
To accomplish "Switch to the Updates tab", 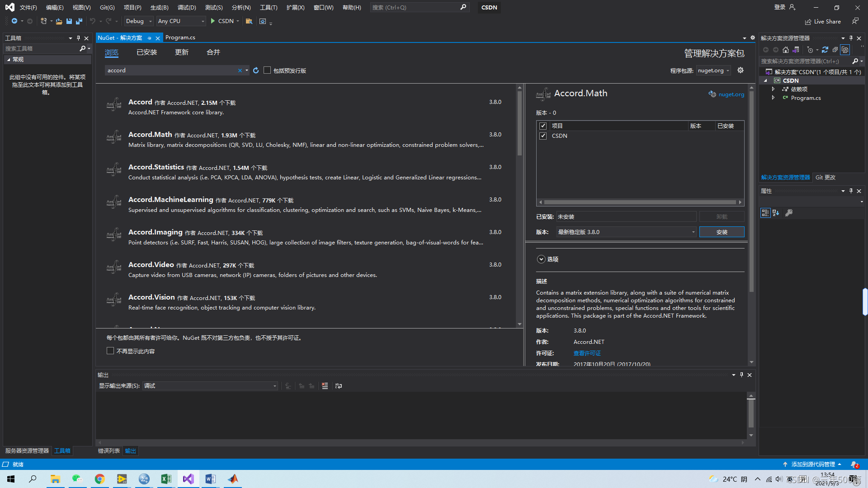I will [182, 52].
